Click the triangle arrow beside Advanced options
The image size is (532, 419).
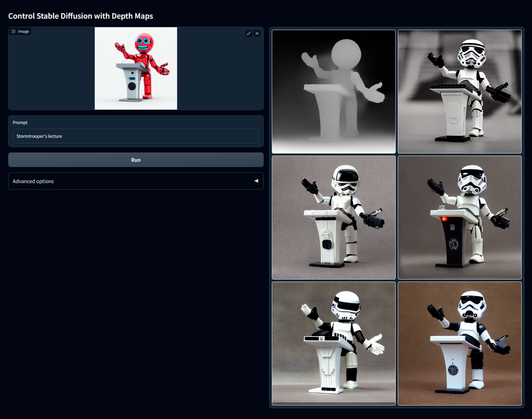pyautogui.click(x=256, y=181)
